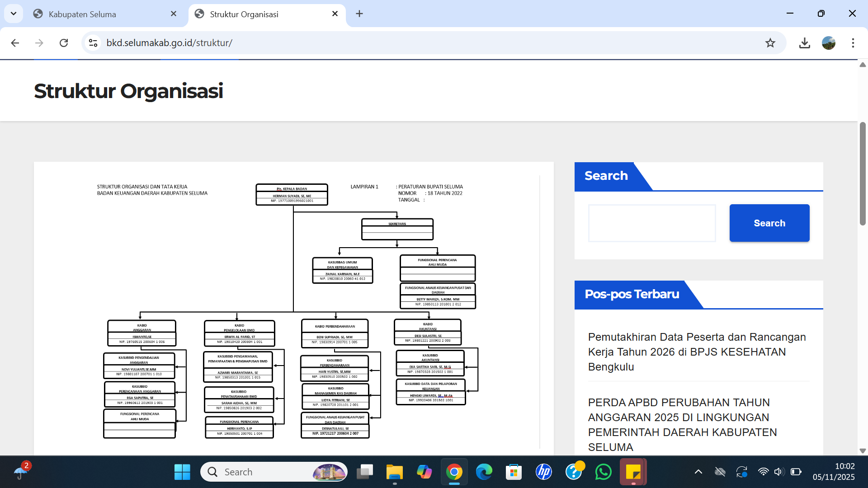Close the Kabupaten Seluma tab
Image resolution: width=868 pixels, height=488 pixels.
point(174,14)
